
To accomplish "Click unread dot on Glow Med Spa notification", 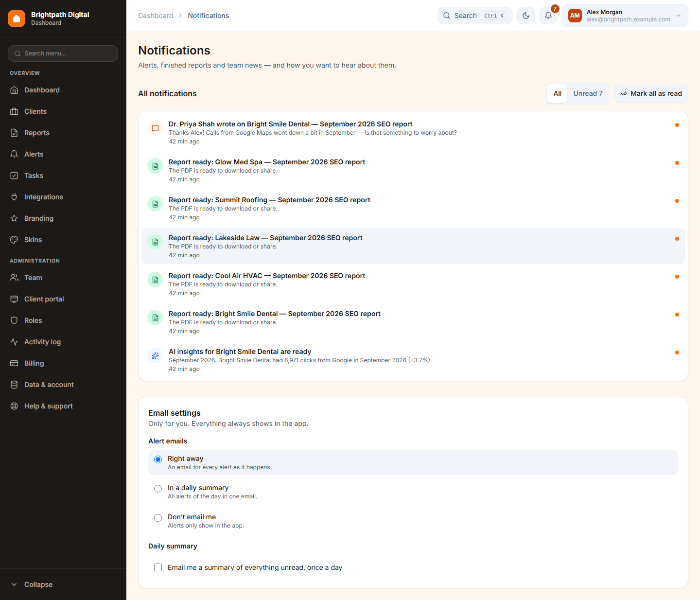I will (x=677, y=163).
